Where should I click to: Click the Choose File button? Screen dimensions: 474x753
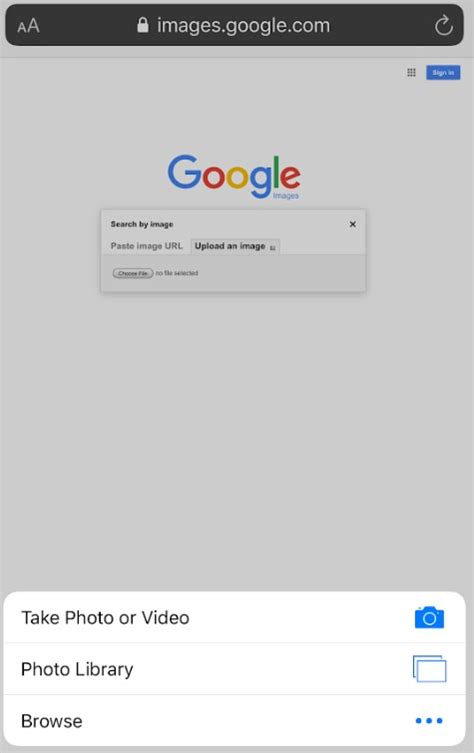coord(133,273)
